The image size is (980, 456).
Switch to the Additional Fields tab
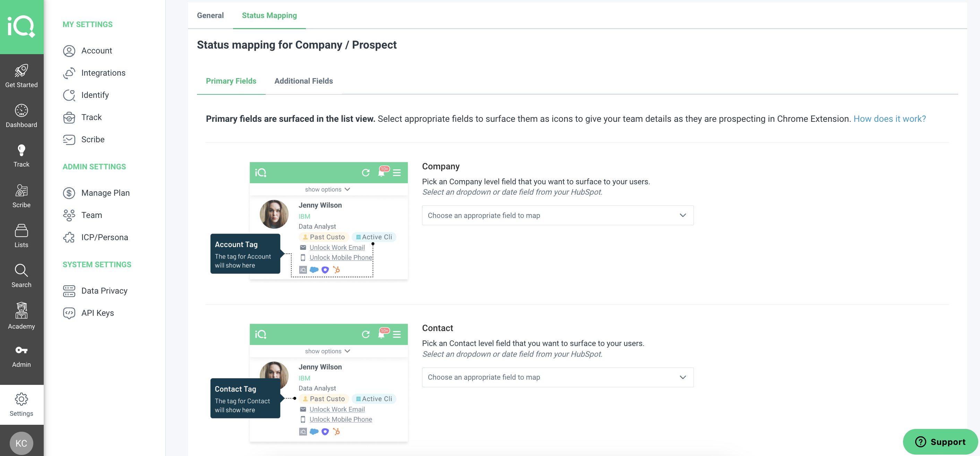[x=303, y=81]
